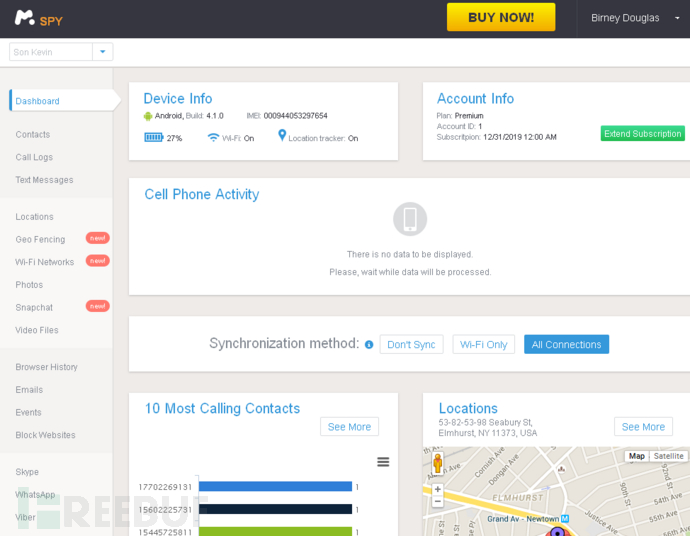The height and width of the screenshot is (536, 690).
Task: Click the battery level icon
Action: [x=154, y=138]
